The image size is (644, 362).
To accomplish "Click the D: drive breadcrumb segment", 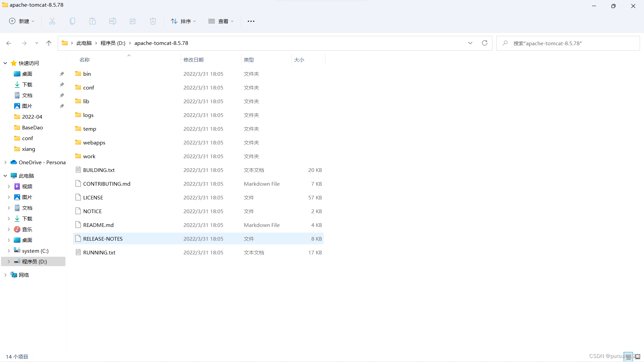I will pos(113,43).
